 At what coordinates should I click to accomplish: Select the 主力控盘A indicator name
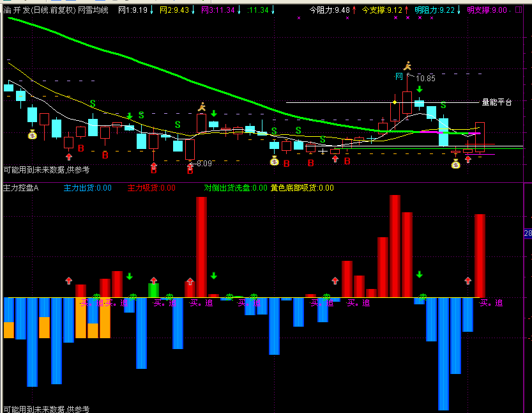pos(21,188)
